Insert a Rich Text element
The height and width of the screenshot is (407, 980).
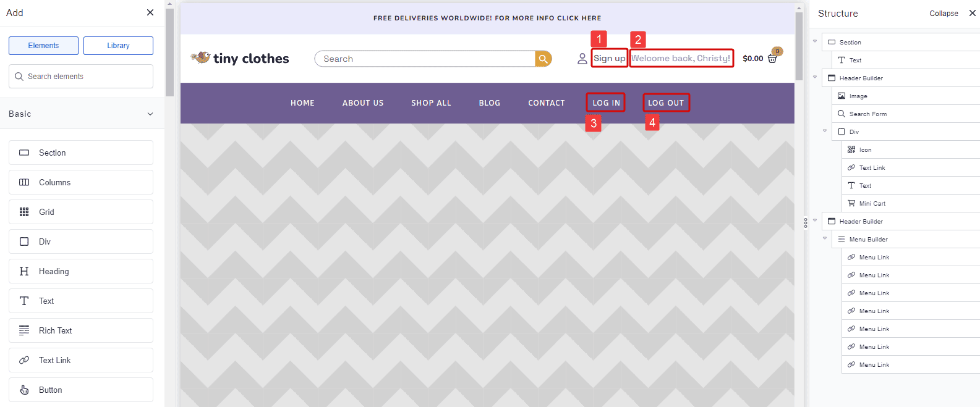tap(81, 330)
